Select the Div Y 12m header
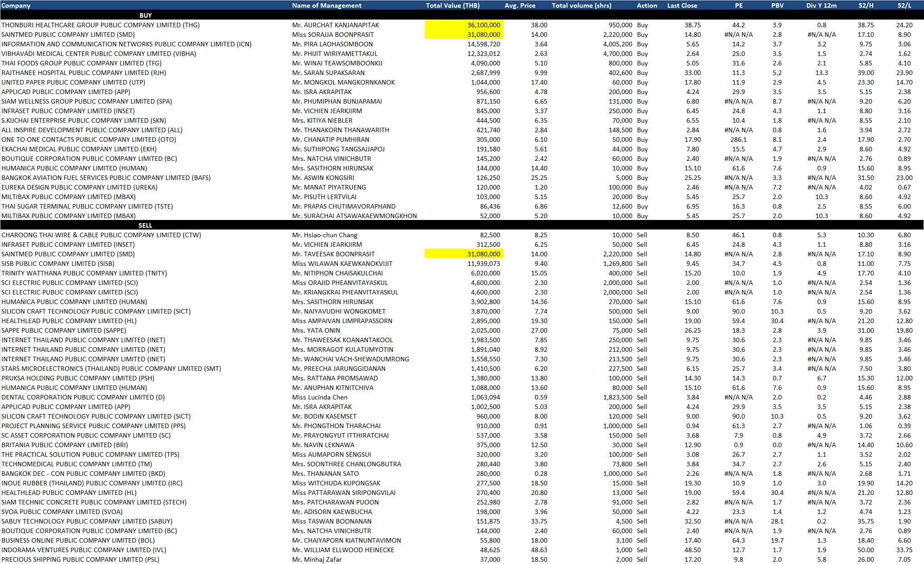The image size is (924, 564). [x=821, y=5]
